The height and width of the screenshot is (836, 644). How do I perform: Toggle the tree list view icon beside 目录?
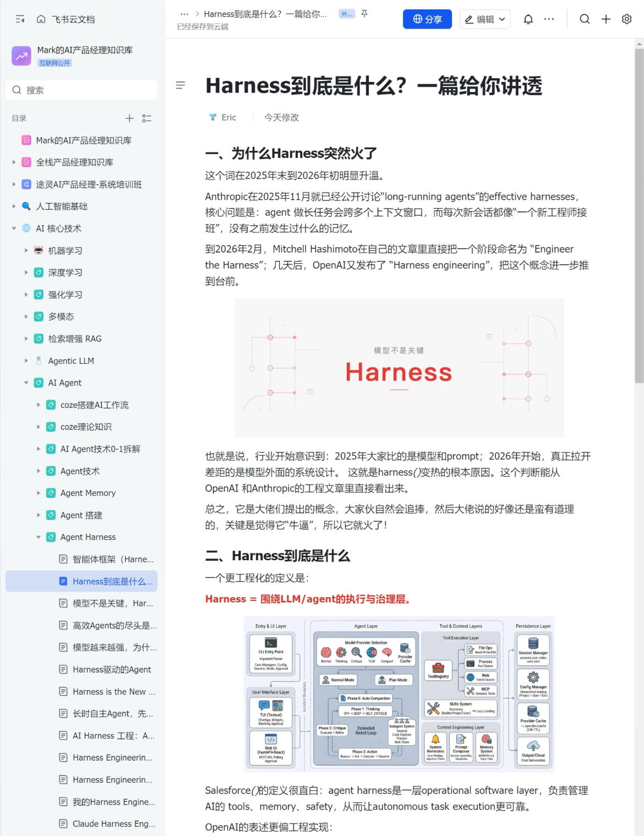(x=146, y=118)
